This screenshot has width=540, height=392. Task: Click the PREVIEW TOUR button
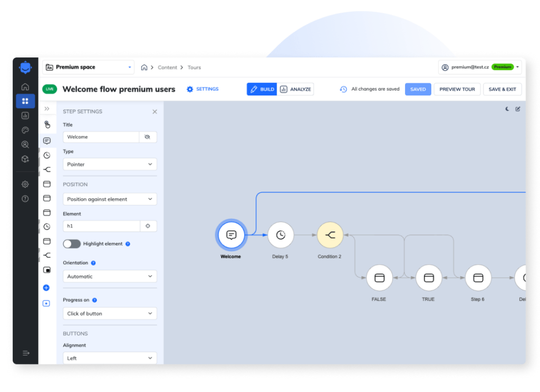coord(457,90)
